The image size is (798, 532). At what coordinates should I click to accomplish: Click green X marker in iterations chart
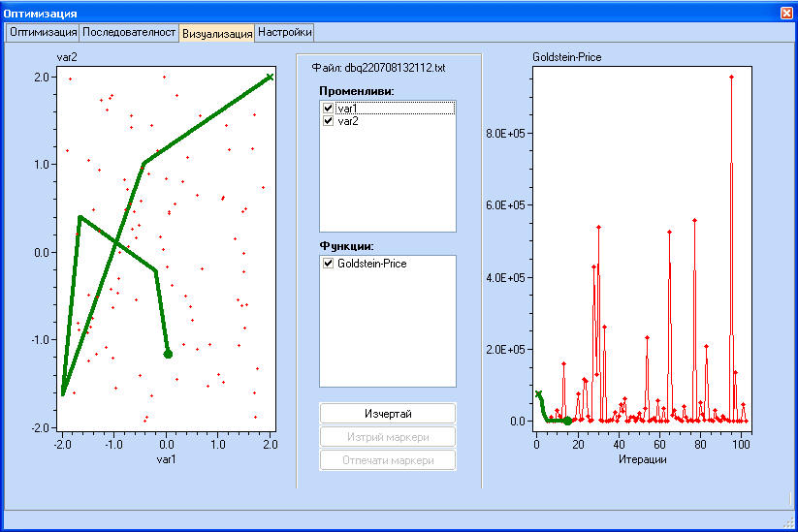click(538, 394)
